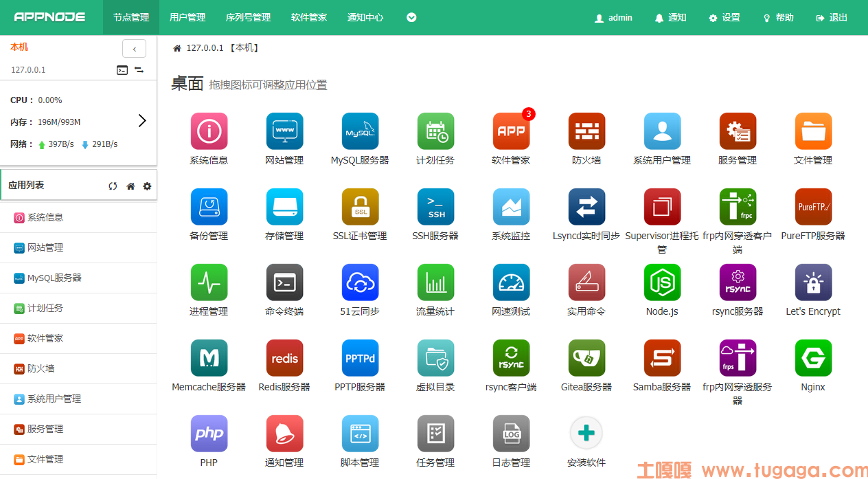Open the Node.js app icon

(662, 282)
